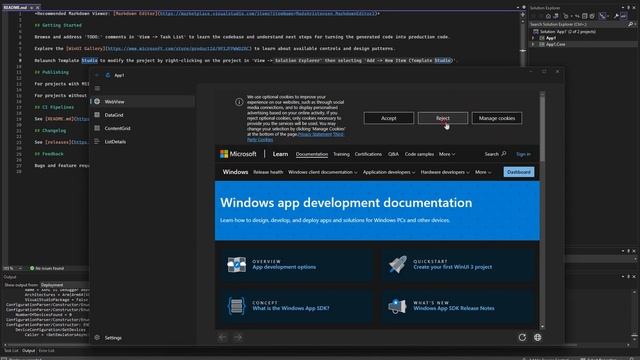Click the App1 app icon in title bar
The width and height of the screenshot is (640, 360).
[x=108, y=75]
